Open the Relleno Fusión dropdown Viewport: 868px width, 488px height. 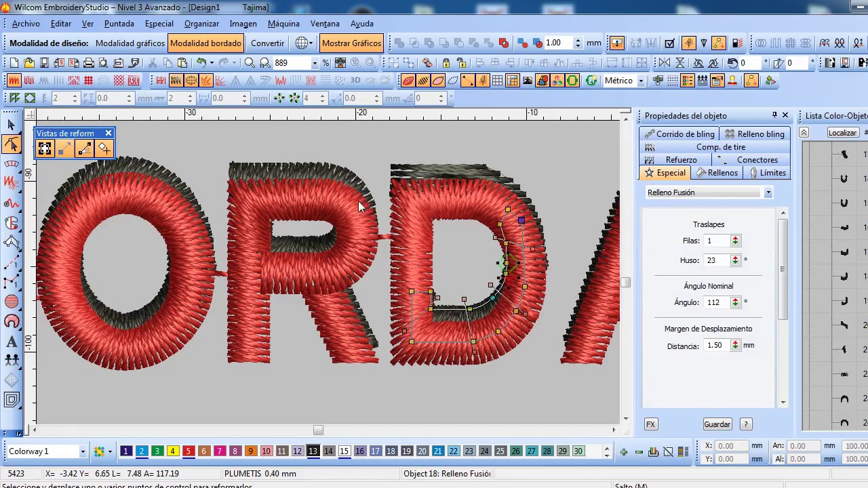click(x=768, y=192)
